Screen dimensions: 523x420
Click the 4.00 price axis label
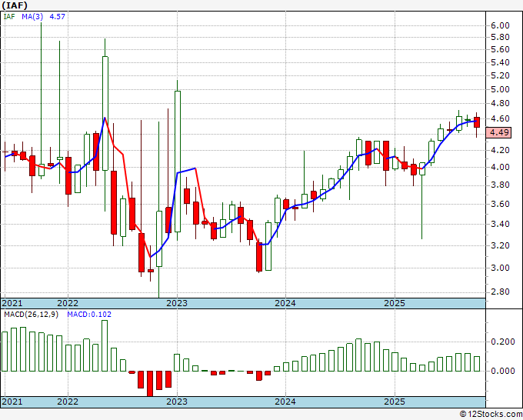pos(500,167)
